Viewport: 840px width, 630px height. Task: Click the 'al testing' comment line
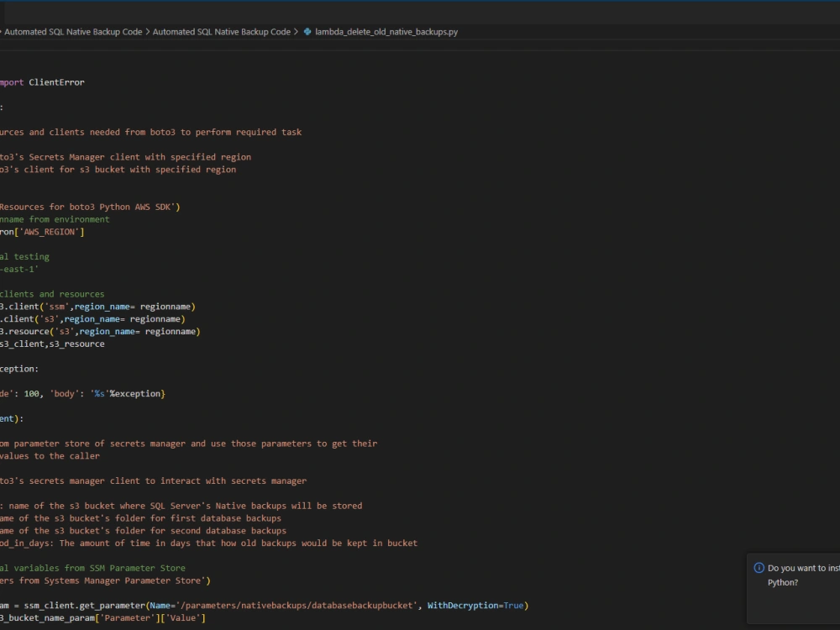point(24,256)
